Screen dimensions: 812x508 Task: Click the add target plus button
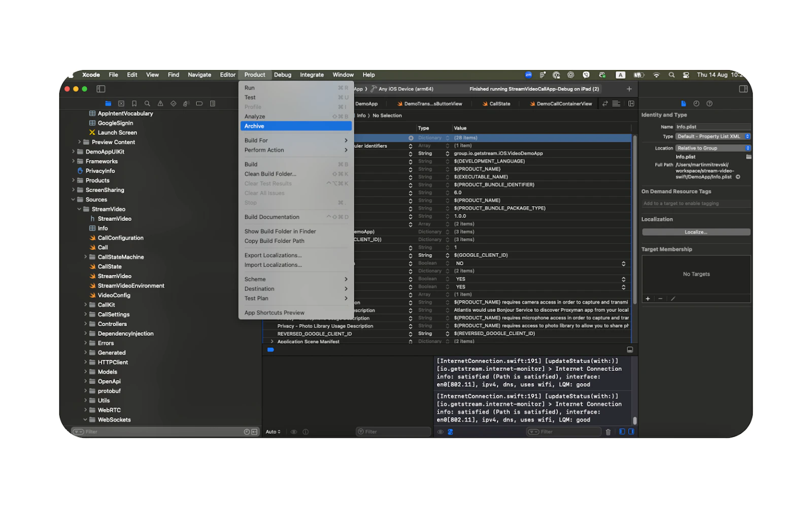[x=648, y=299]
